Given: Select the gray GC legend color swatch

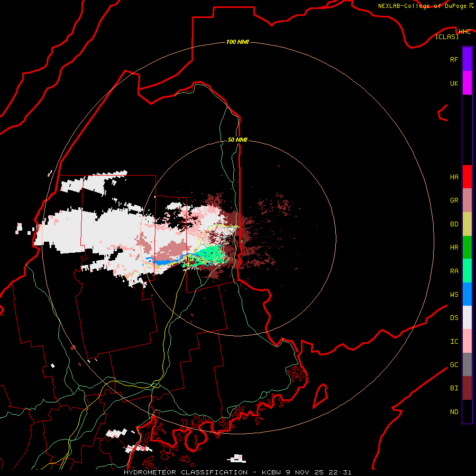Looking at the screenshot, I should pos(467,364).
